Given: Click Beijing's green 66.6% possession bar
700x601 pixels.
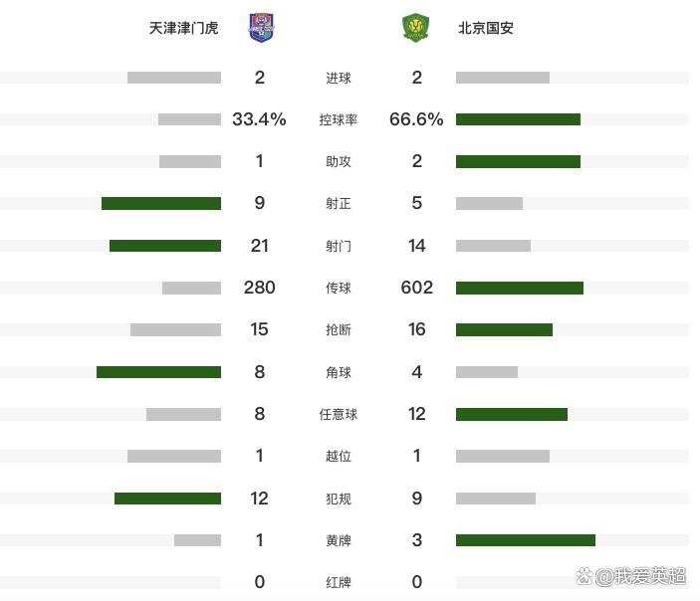Looking at the screenshot, I should [x=518, y=119].
